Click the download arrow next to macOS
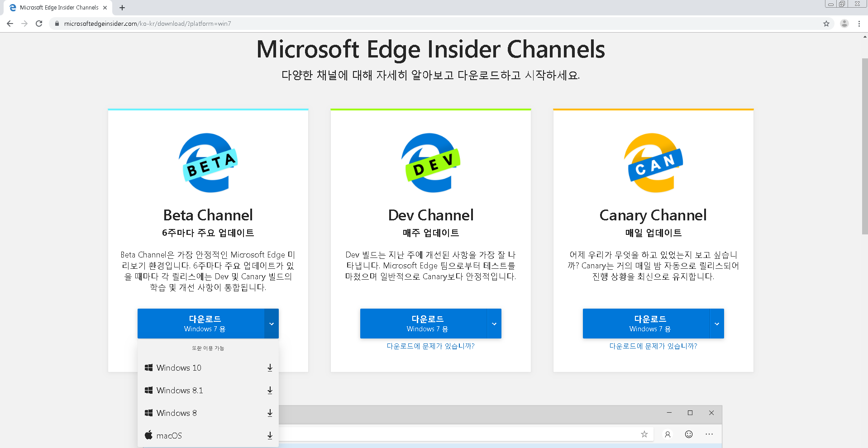The width and height of the screenshot is (868, 448). [x=270, y=436]
